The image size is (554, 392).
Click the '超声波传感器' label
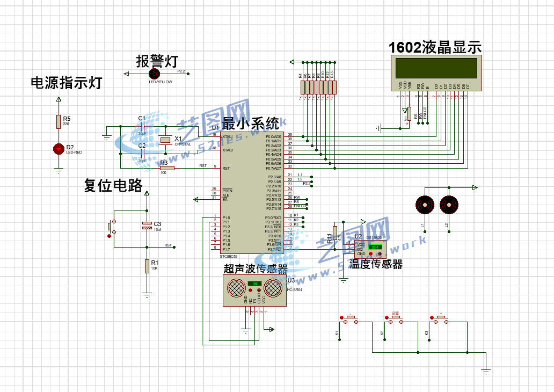pos(256,269)
